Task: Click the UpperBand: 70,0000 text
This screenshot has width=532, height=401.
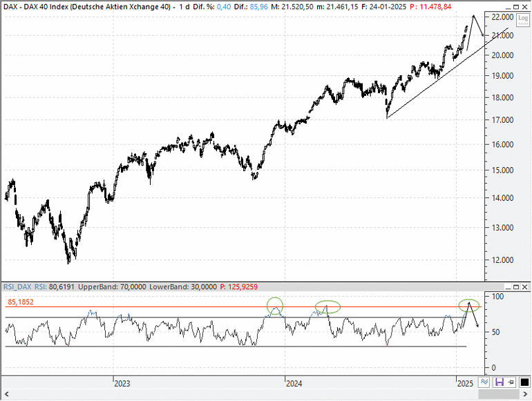Action: pyautogui.click(x=112, y=286)
